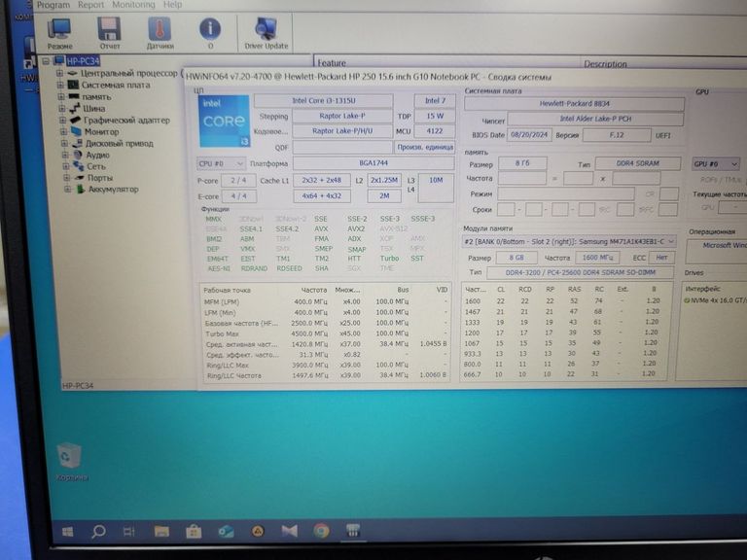The width and height of the screenshot is (747, 560).
Task: Expand the Центральный процессор tree node
Action: tap(59, 73)
